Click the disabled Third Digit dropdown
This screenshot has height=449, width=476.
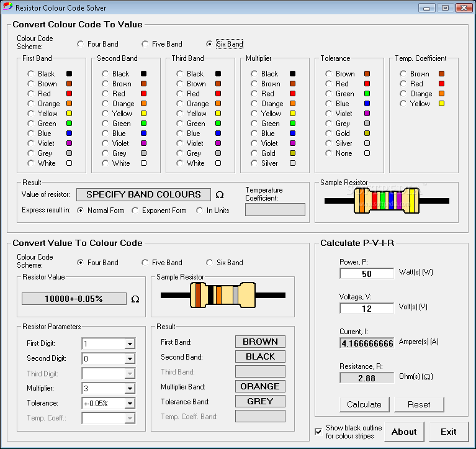click(x=109, y=374)
